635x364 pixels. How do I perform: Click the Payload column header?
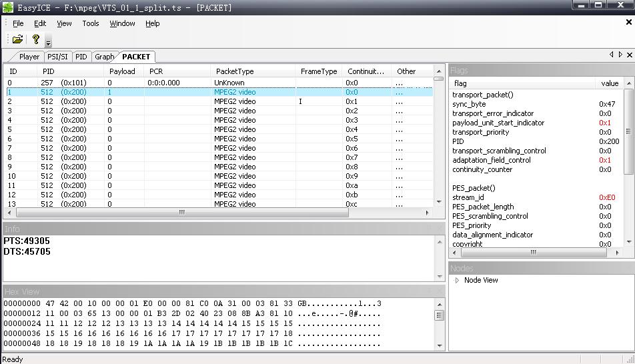124,71
